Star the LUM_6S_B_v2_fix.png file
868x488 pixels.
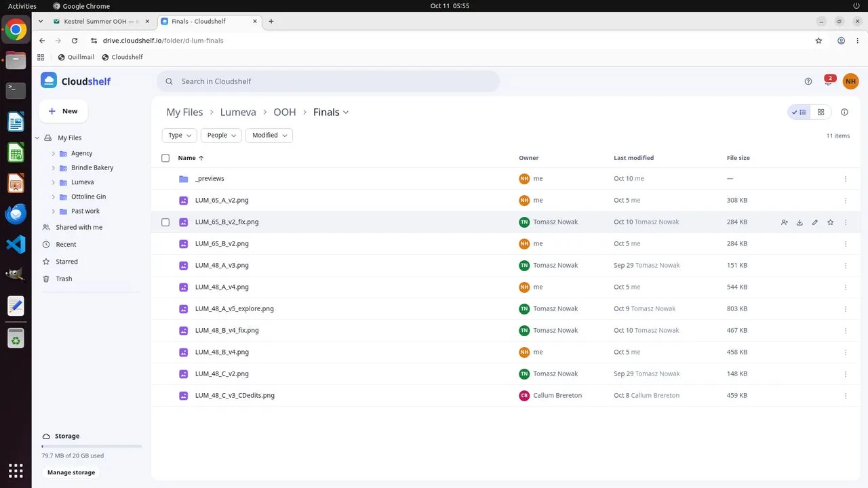pyautogui.click(x=830, y=222)
